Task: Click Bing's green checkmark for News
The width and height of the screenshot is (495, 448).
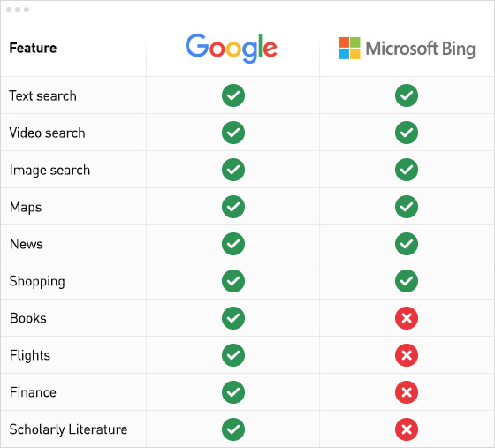Action: 407,244
